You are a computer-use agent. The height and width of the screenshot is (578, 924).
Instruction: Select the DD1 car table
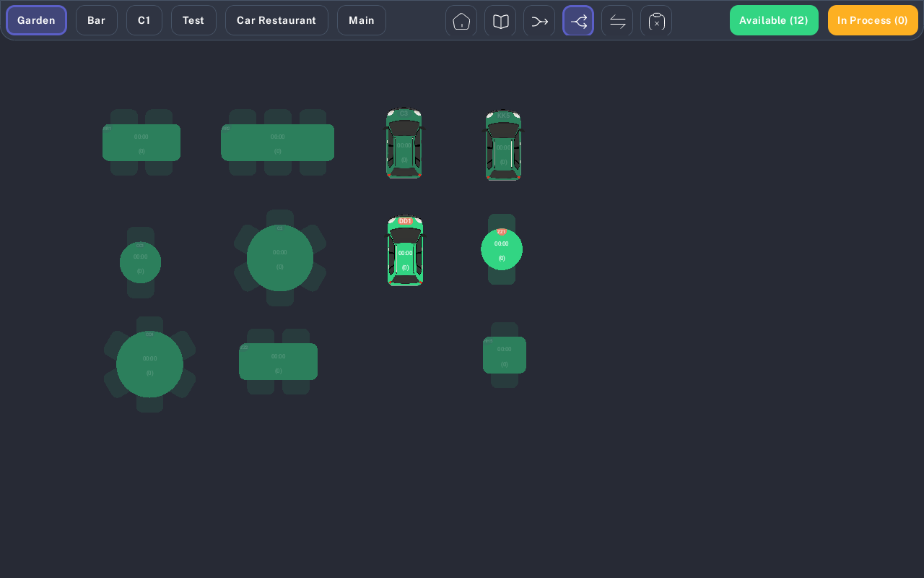tap(405, 251)
